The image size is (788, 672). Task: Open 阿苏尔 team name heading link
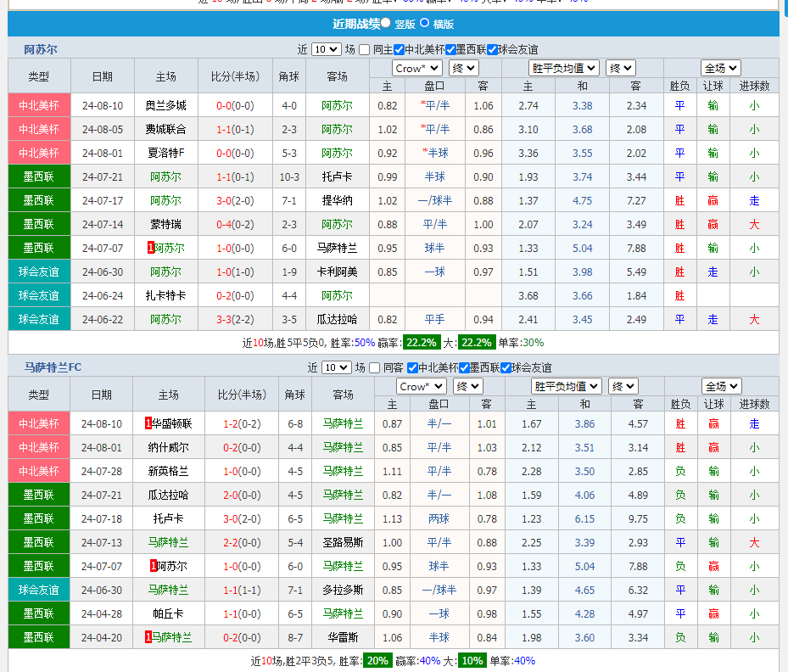[x=41, y=49]
